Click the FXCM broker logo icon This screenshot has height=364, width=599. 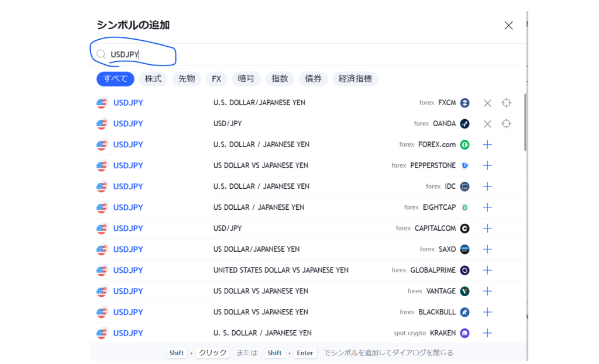465,103
